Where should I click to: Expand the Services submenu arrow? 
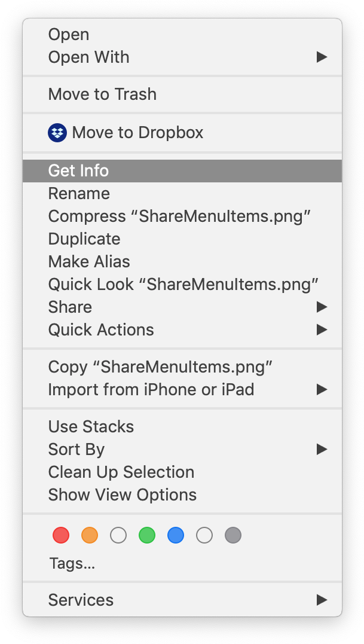(x=322, y=600)
